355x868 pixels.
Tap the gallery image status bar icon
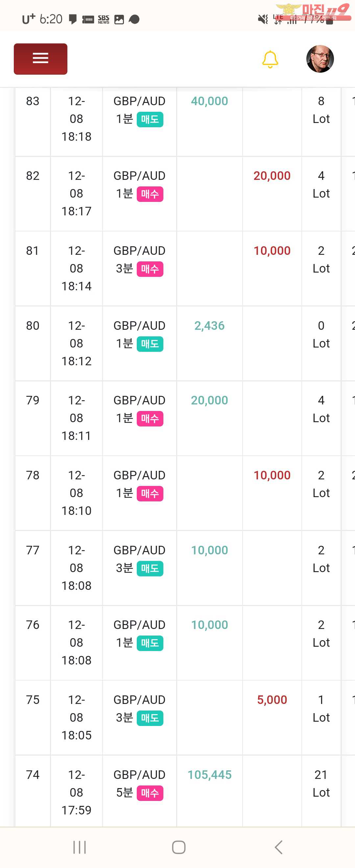119,19
